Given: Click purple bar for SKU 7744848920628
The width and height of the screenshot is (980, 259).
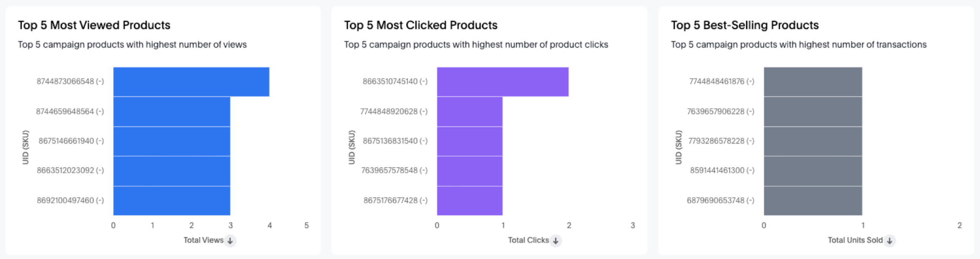Looking at the screenshot, I should (x=469, y=111).
